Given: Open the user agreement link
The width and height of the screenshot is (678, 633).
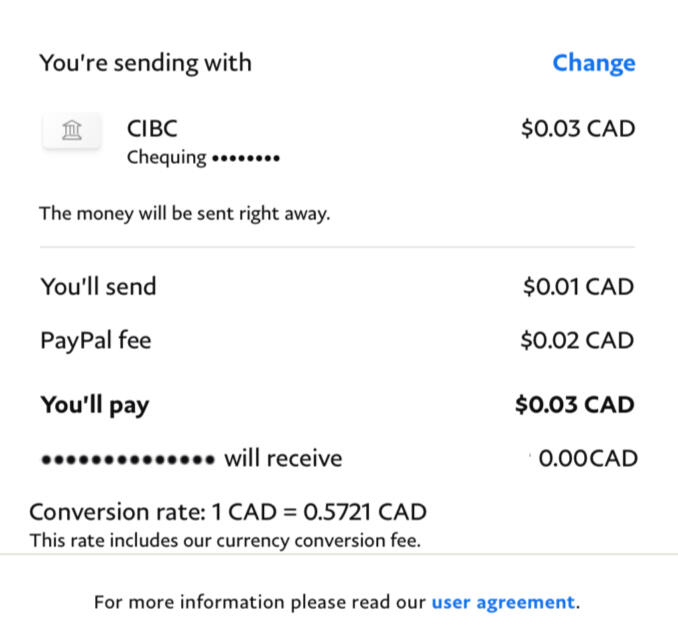Looking at the screenshot, I should tap(503, 602).
